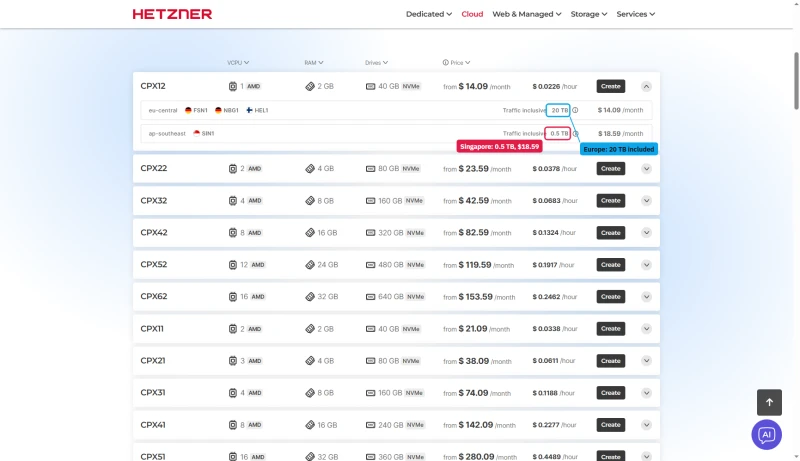Screen dimensions: 800x461
Task: Click the RAM icon in CPX31 row
Action: pyautogui.click(x=310, y=393)
